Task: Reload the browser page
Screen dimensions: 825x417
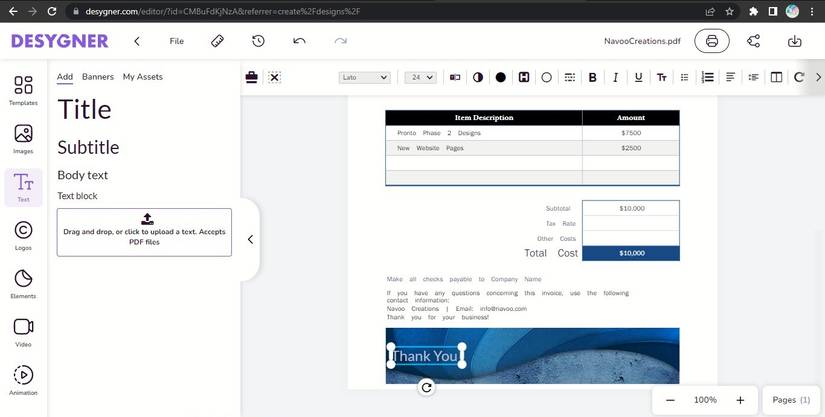Action: point(52,11)
